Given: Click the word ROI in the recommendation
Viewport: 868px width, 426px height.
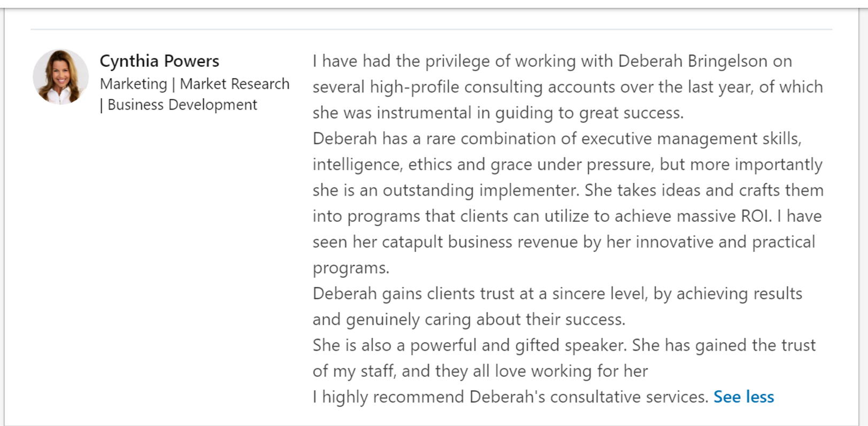Looking at the screenshot, I should pyautogui.click(x=756, y=216).
